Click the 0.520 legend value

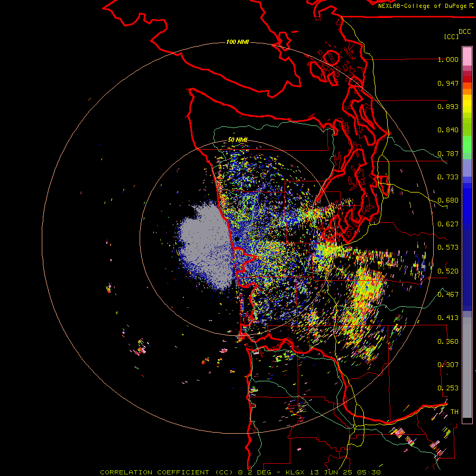point(448,271)
